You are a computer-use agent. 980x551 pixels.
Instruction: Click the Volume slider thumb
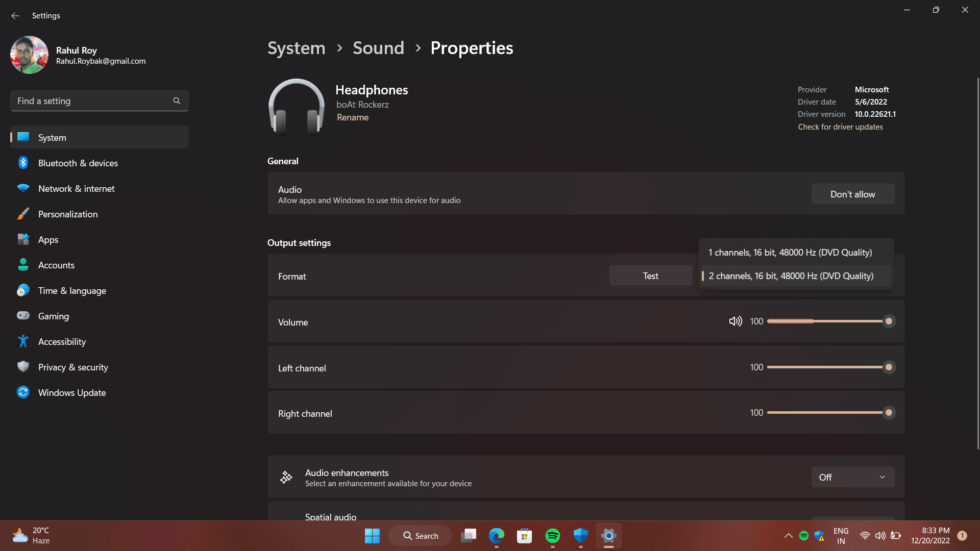(889, 321)
